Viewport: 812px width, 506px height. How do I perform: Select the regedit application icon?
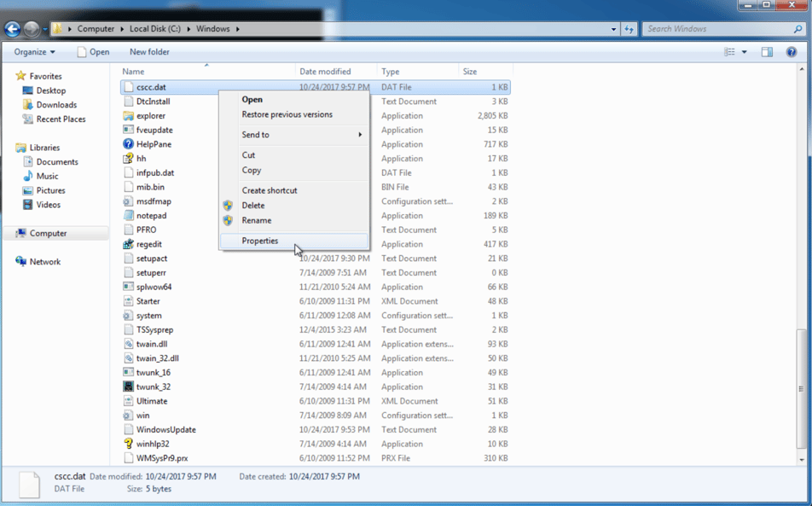click(x=129, y=244)
